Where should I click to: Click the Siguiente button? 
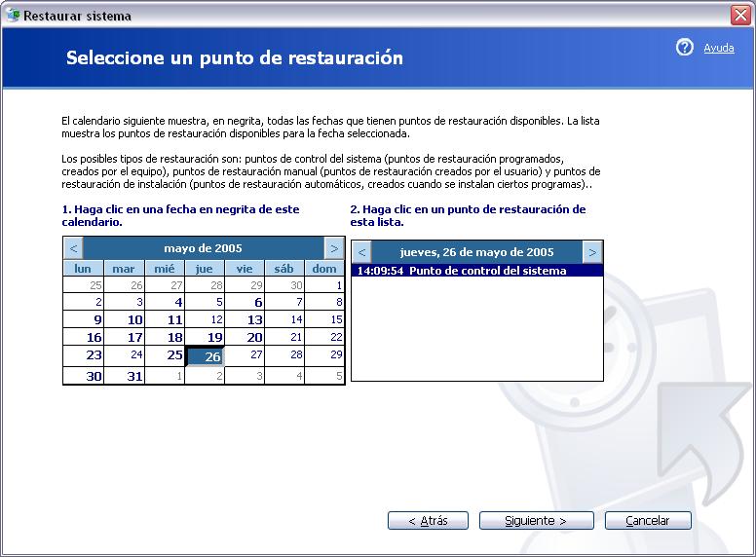pos(536,520)
